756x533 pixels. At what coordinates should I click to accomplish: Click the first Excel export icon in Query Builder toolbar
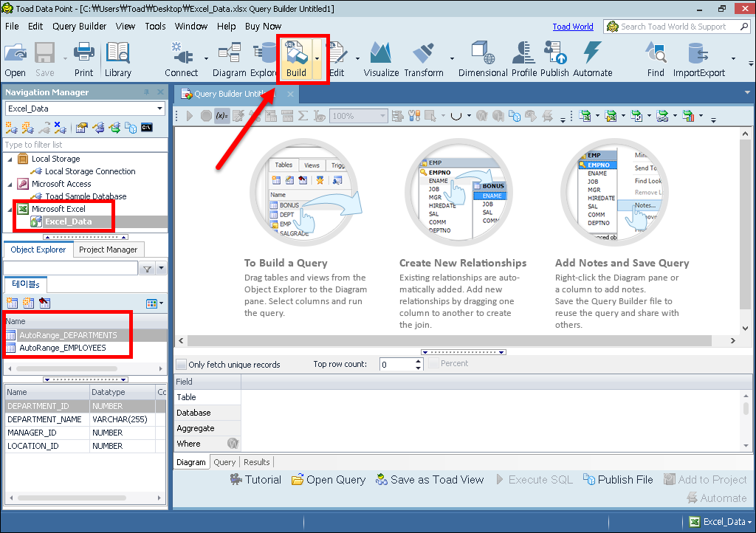pyautogui.click(x=585, y=116)
